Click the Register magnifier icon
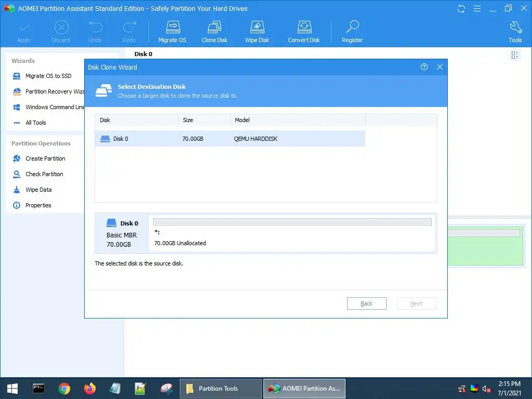This screenshot has width=532, height=399. (352, 27)
